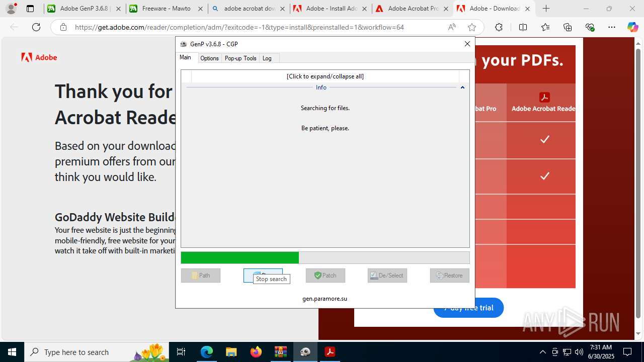
Task: Click the Path button
Action: [x=201, y=276]
